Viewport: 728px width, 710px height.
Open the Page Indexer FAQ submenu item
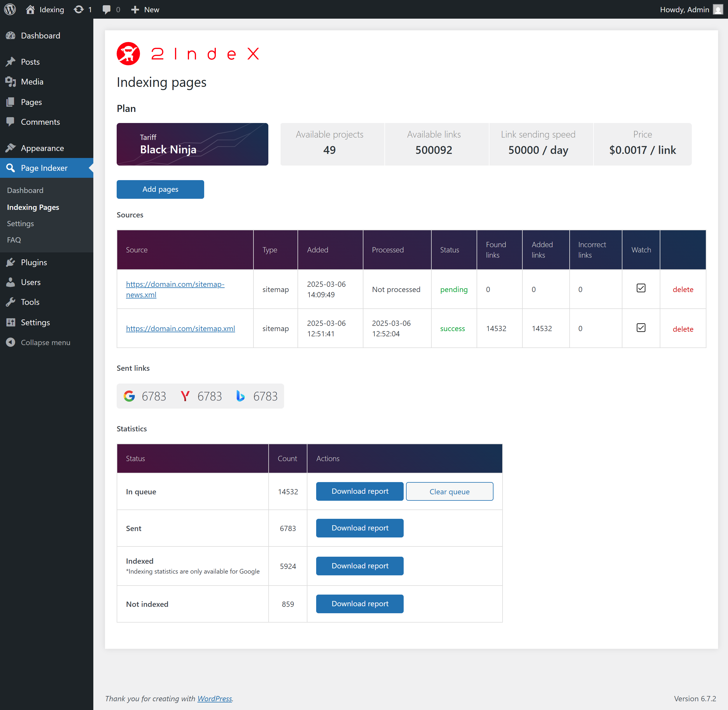[14, 240]
